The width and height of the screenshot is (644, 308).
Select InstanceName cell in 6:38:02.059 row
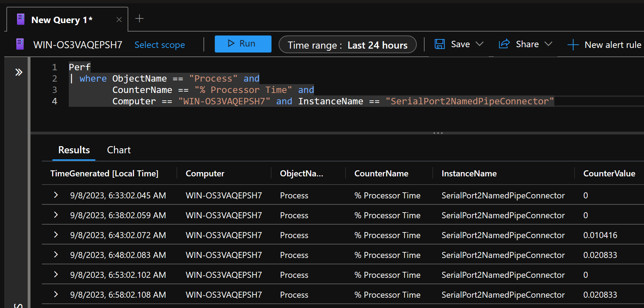(503, 215)
